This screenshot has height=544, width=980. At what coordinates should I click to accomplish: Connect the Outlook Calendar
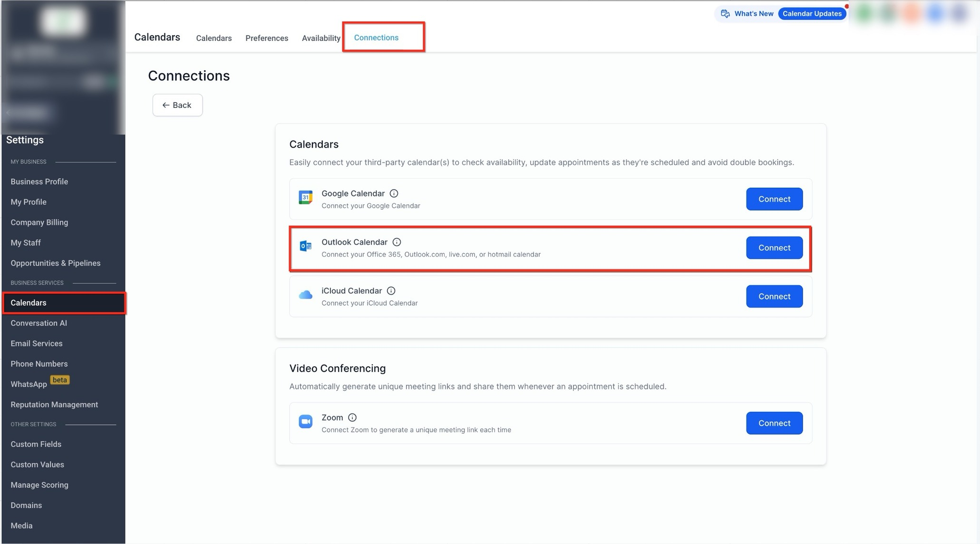point(774,248)
